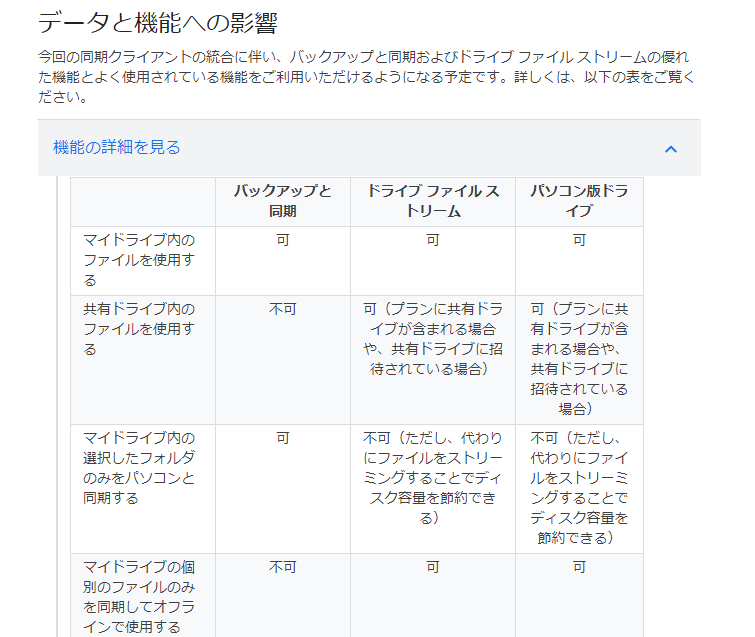Click 不可 in オフライン row under バックアップと同期

pos(283,567)
